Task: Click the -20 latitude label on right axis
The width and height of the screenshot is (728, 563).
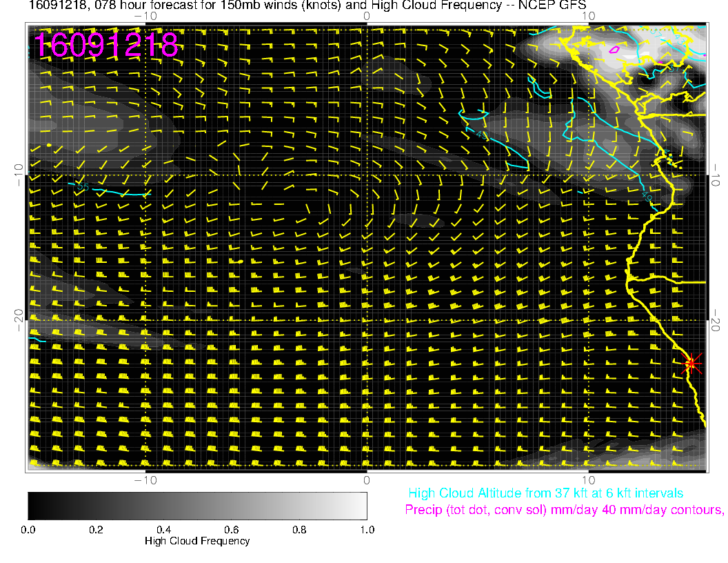Action: [716, 321]
